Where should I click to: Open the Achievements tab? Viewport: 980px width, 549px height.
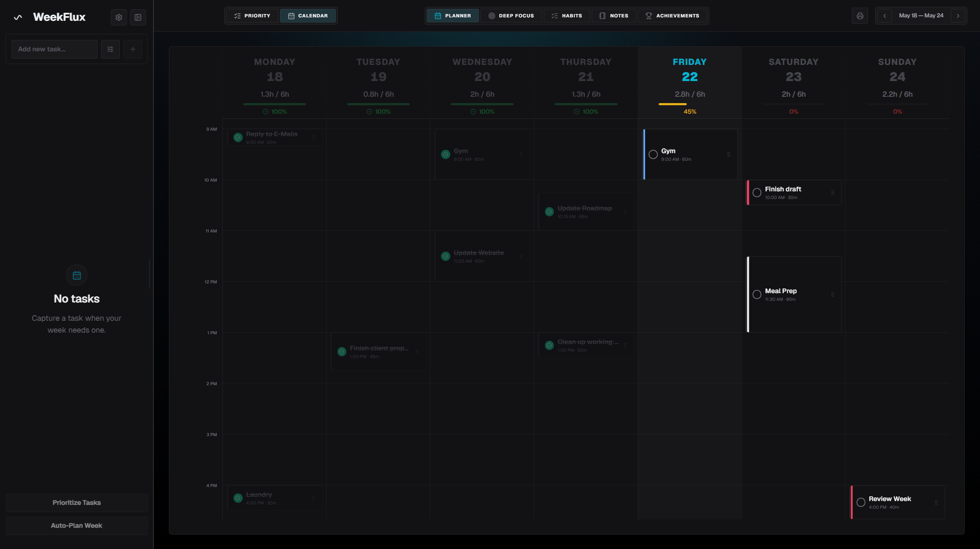point(672,16)
